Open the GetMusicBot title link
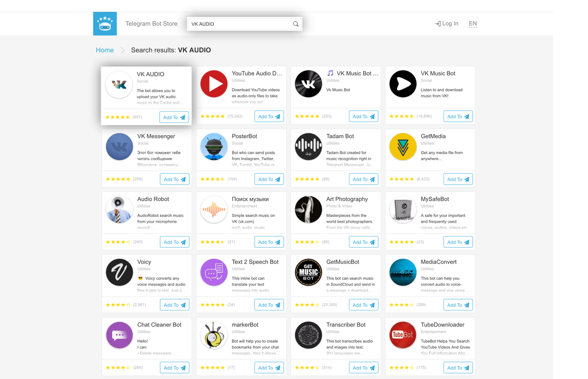588x379 pixels. coord(343,262)
